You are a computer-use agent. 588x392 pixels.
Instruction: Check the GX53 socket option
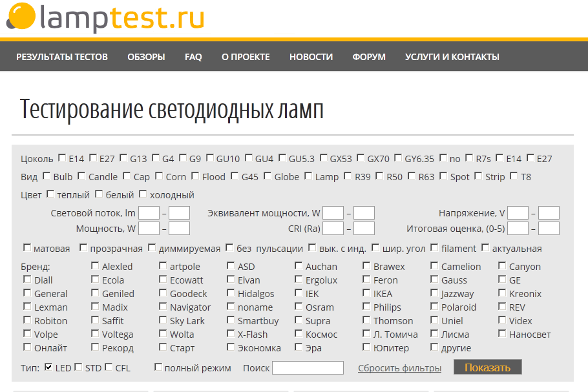(x=323, y=158)
